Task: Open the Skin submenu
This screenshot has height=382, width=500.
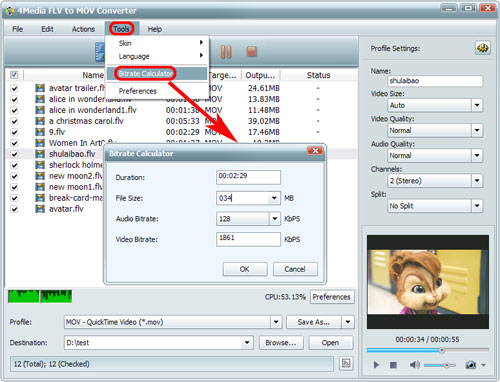Action: 157,43
